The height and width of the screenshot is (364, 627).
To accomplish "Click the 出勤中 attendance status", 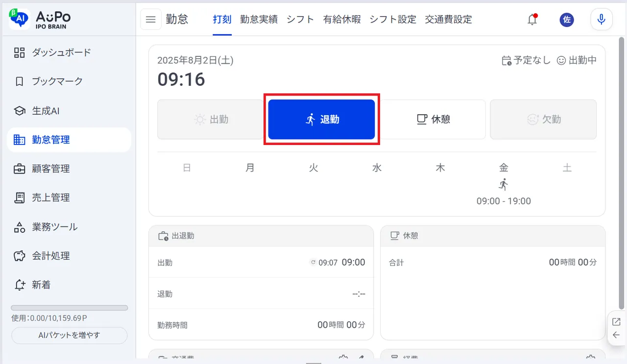I will click(x=577, y=60).
